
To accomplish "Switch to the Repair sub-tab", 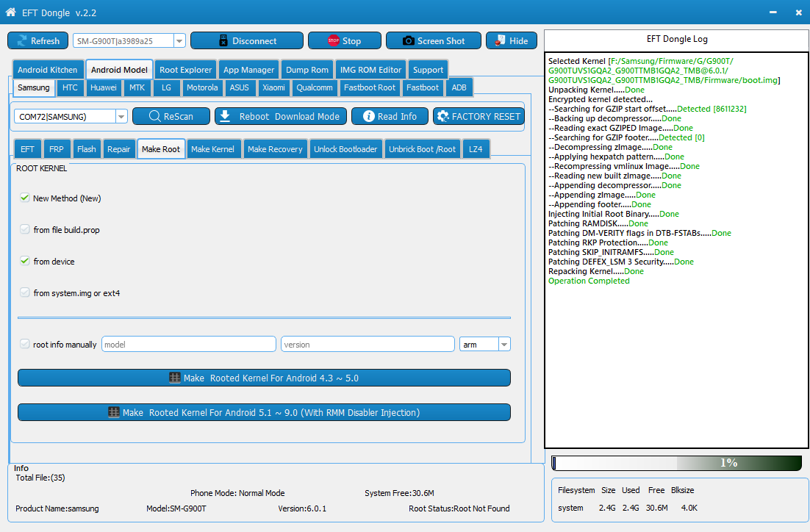I will click(x=119, y=149).
